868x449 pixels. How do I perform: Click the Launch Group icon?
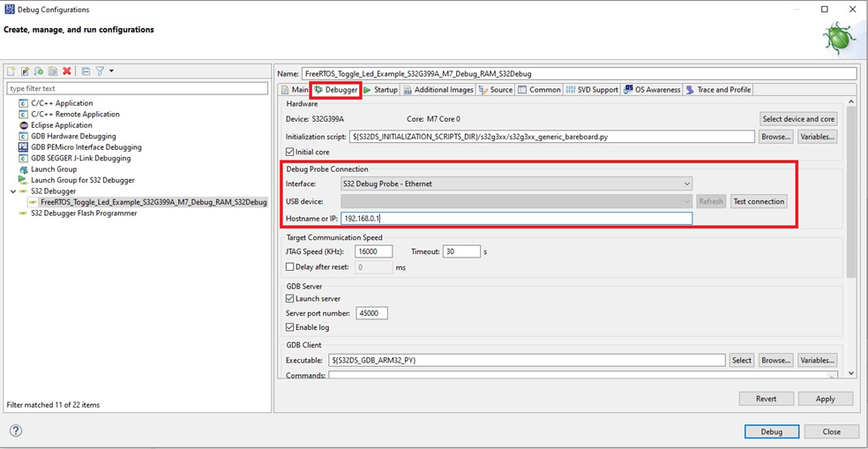23,168
